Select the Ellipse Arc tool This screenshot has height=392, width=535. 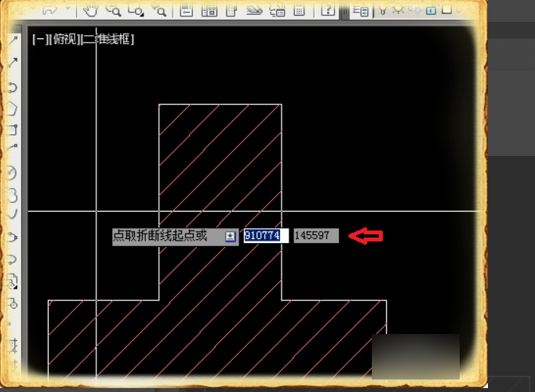13,260
